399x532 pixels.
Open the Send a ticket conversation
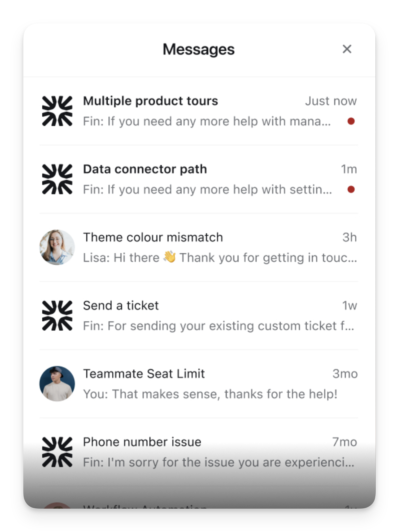tap(121, 306)
